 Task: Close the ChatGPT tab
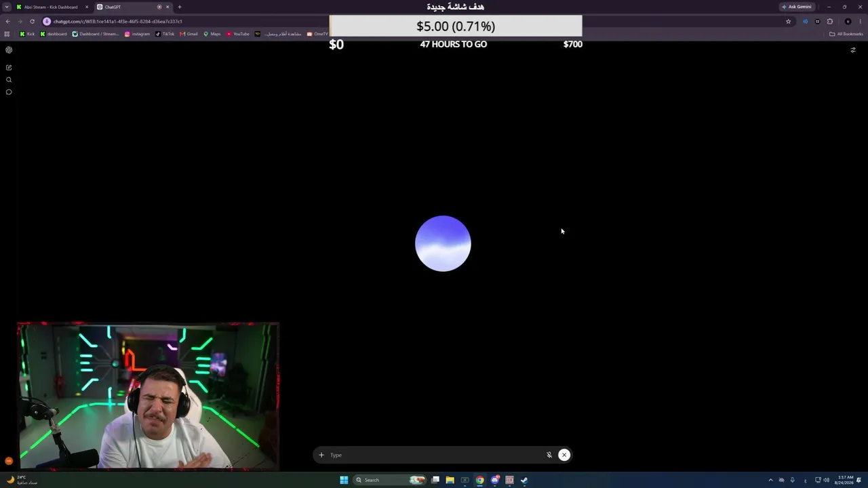[167, 7]
